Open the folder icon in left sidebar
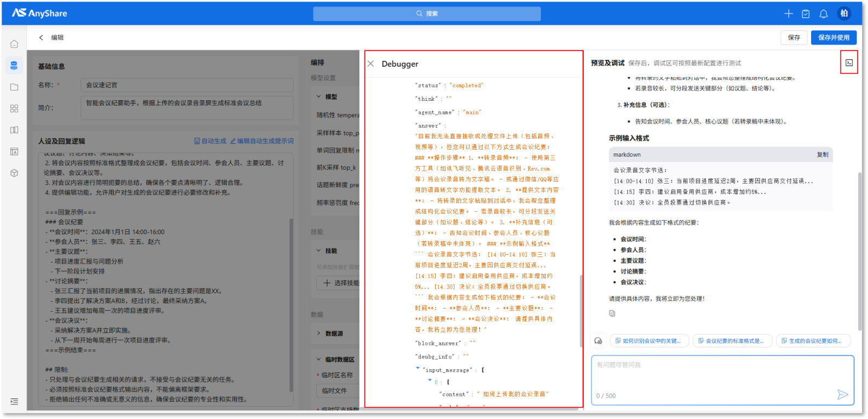This screenshot has width=868, height=419. pyautogui.click(x=14, y=87)
